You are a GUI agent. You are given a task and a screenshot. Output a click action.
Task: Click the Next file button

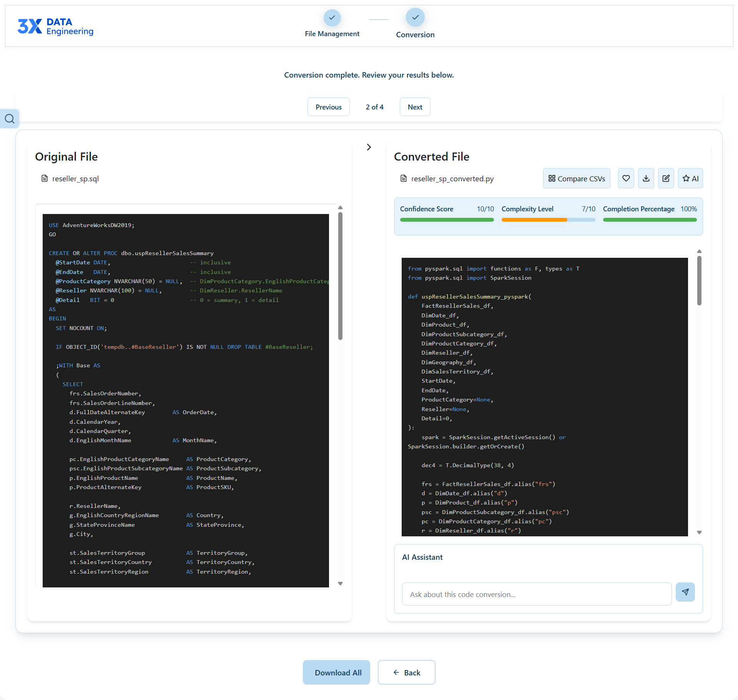(415, 107)
